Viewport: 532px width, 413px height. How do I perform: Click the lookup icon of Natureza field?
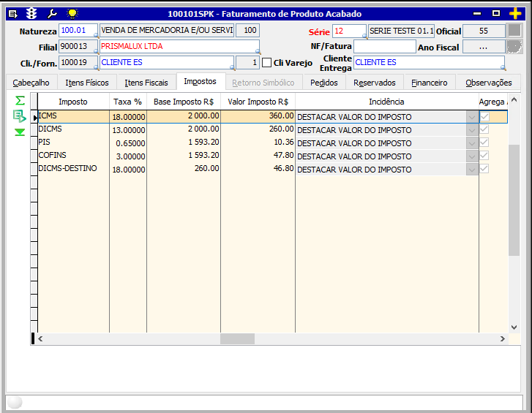[x=96, y=35]
